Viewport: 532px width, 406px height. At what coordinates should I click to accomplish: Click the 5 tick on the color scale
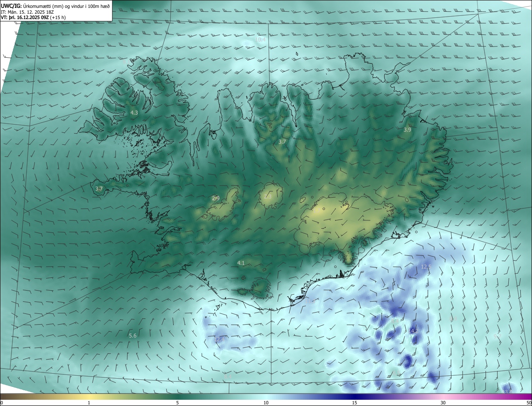tap(177, 403)
